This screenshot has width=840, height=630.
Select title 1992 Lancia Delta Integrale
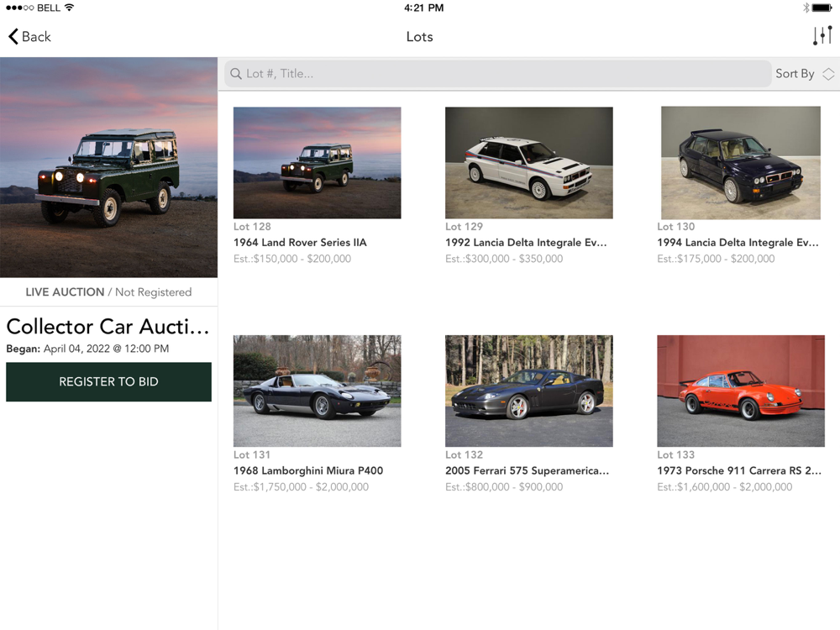tap(526, 243)
